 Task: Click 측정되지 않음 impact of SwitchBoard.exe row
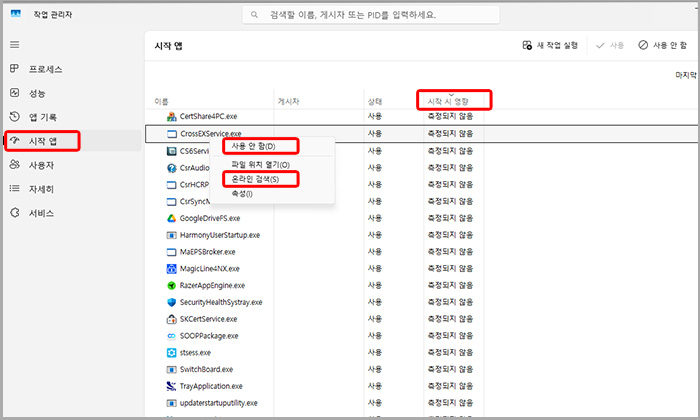click(450, 370)
